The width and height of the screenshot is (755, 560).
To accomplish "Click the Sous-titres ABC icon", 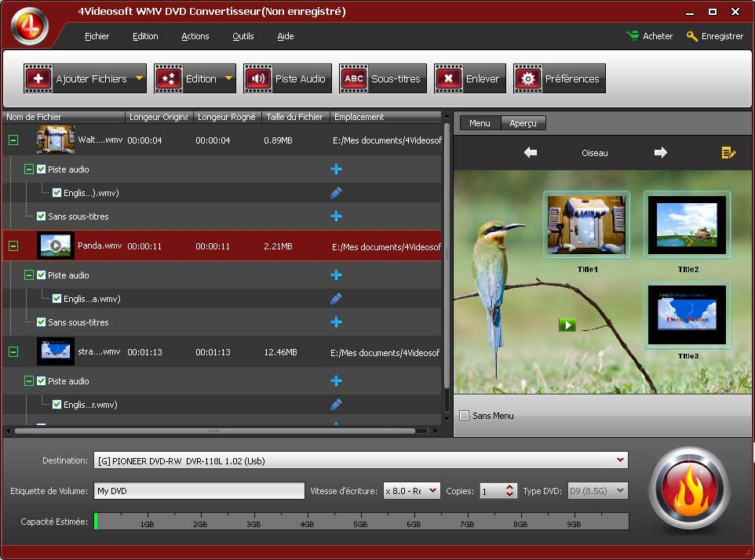I will pos(354,78).
